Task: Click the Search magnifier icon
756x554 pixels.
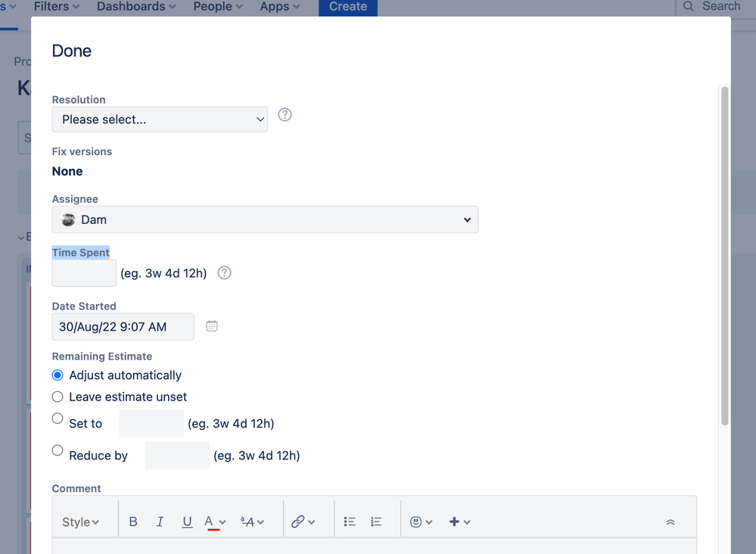Action: 689,6
